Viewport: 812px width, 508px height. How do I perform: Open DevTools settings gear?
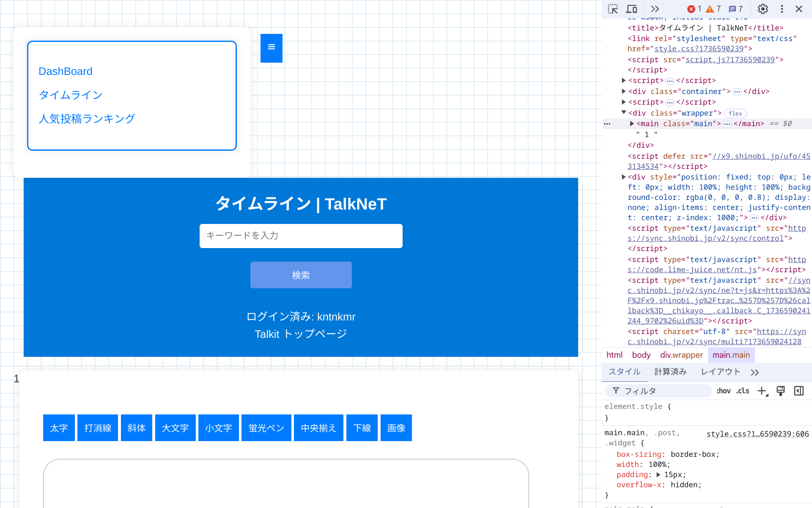point(763,9)
